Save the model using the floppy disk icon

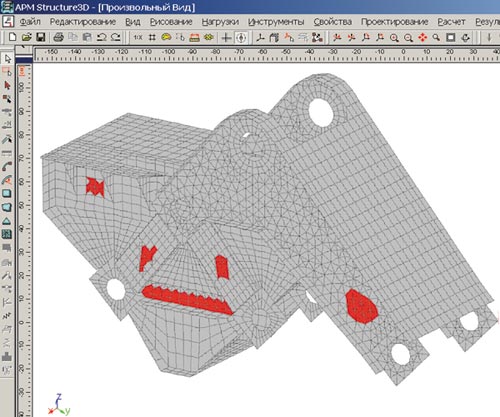click(x=41, y=37)
